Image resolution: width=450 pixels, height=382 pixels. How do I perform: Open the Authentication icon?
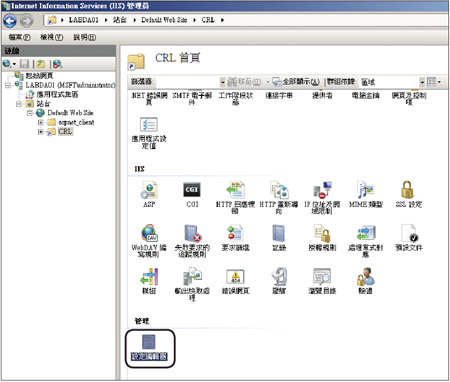click(366, 276)
